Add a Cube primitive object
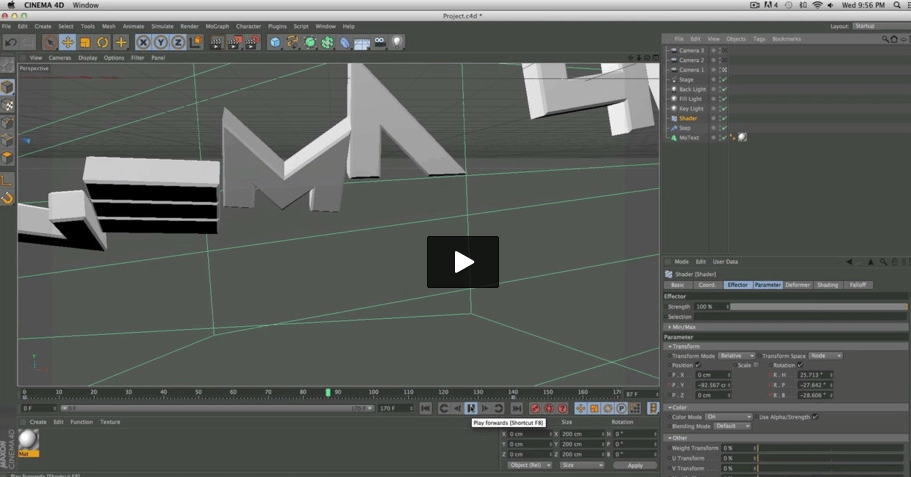Viewport: 911px width, 477px height. click(275, 42)
